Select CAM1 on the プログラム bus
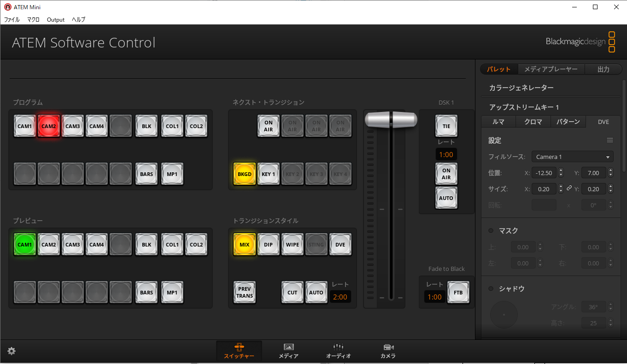 (25, 126)
